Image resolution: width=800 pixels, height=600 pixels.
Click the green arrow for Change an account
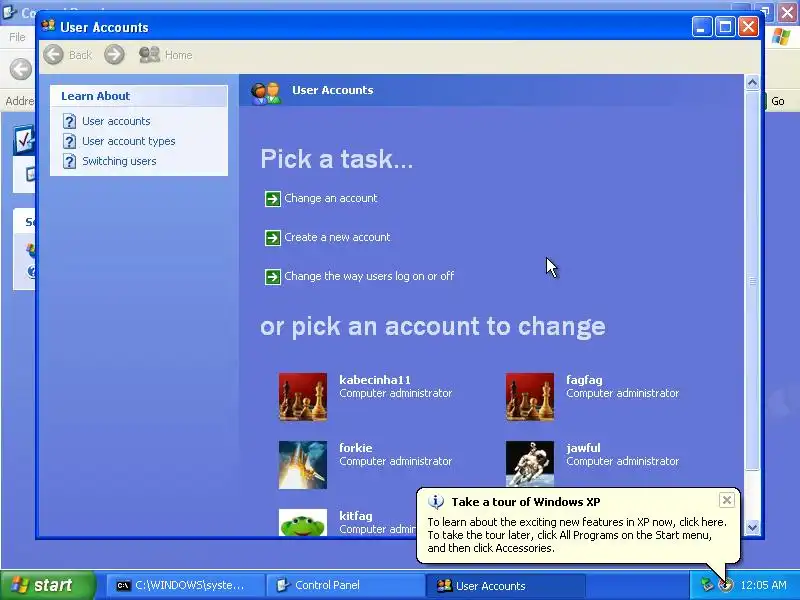pyautogui.click(x=272, y=198)
